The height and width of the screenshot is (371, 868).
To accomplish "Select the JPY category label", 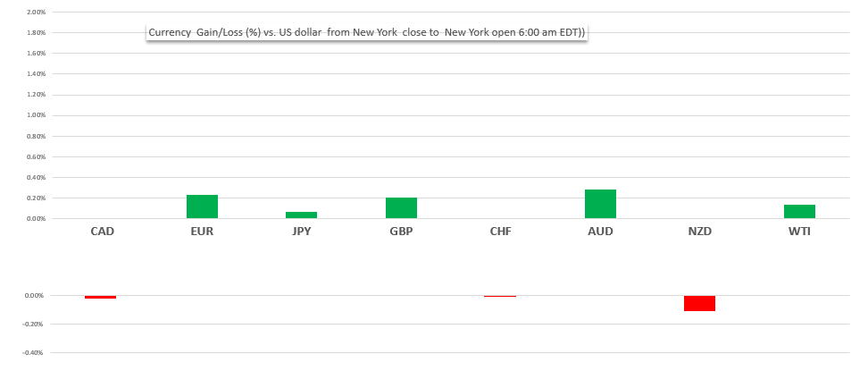I will click(302, 232).
